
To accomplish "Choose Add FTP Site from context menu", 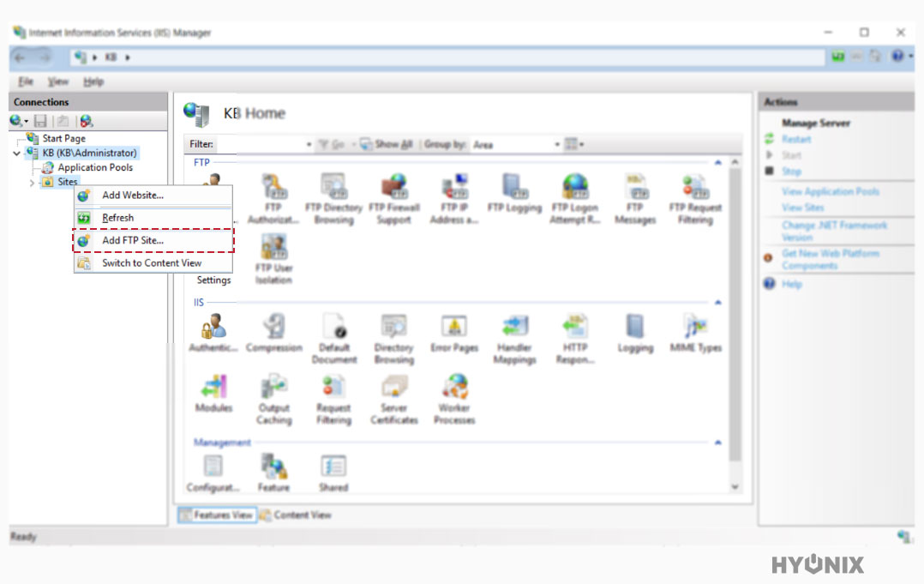I will 153,240.
